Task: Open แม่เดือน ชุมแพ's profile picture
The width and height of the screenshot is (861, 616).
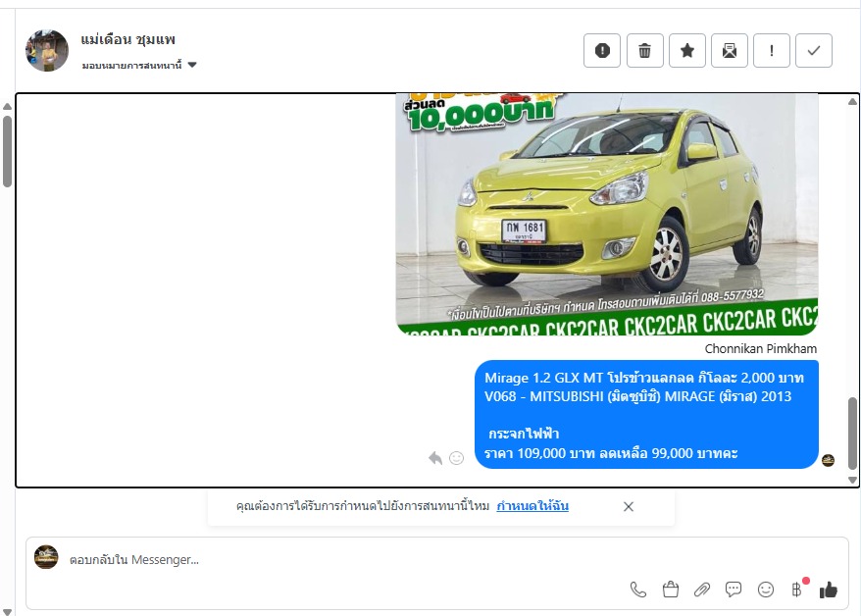Action: [x=47, y=50]
